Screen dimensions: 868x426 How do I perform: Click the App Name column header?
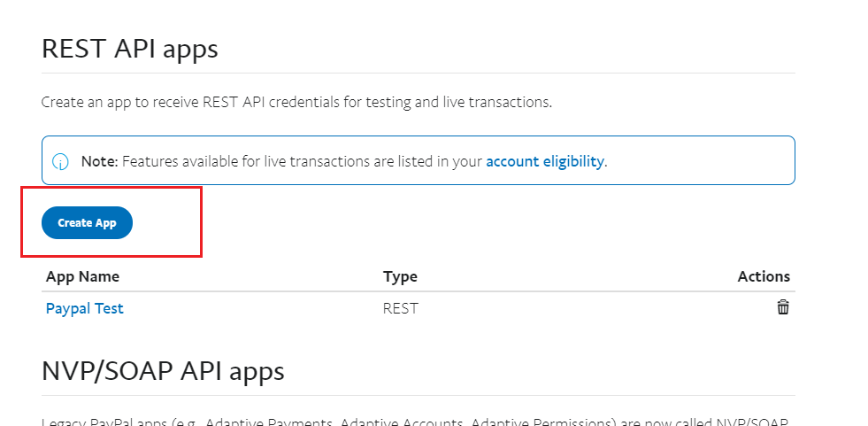point(82,276)
